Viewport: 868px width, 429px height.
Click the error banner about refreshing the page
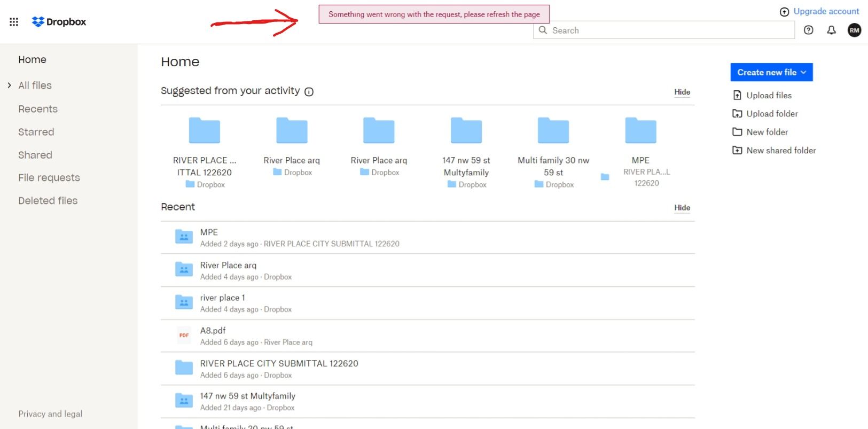tap(434, 14)
